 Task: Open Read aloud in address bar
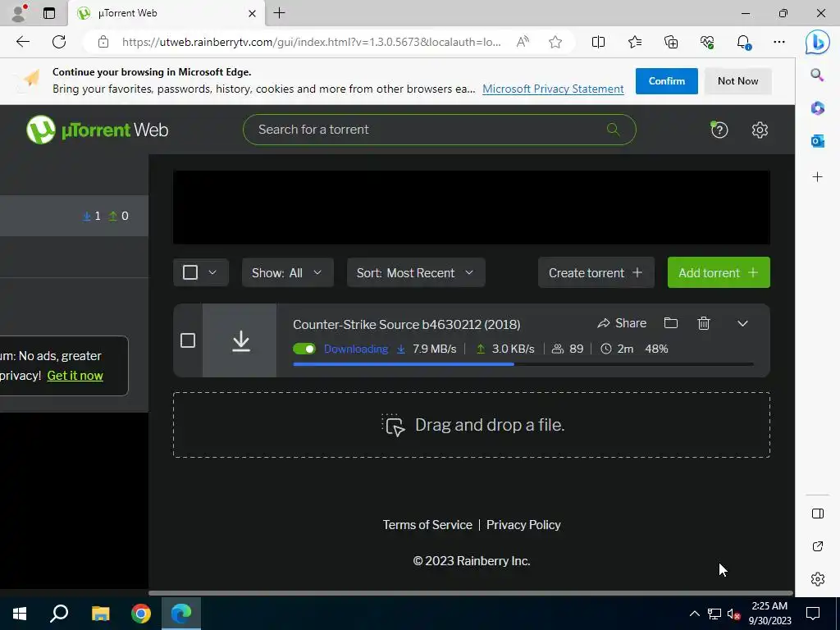pos(523,42)
